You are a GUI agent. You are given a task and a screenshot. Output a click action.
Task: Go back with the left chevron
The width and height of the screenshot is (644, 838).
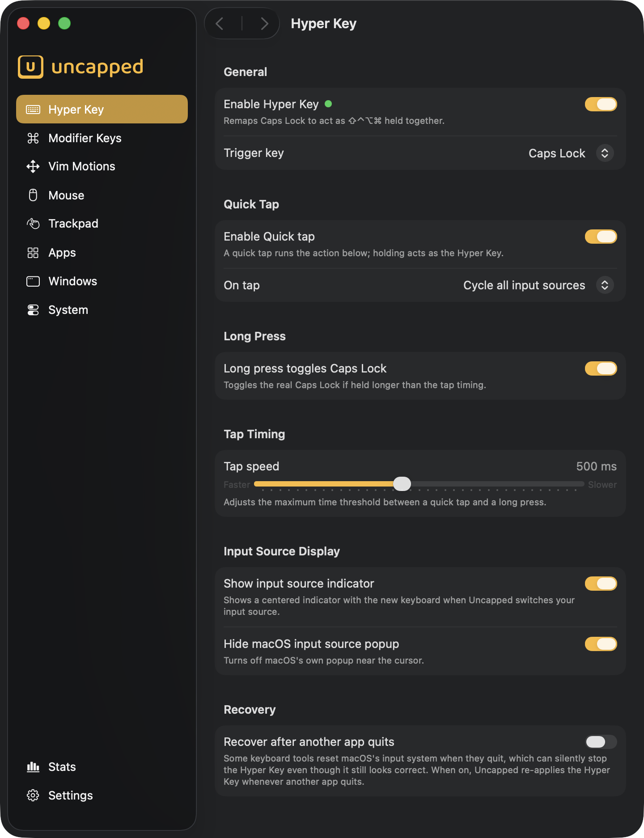pos(220,23)
